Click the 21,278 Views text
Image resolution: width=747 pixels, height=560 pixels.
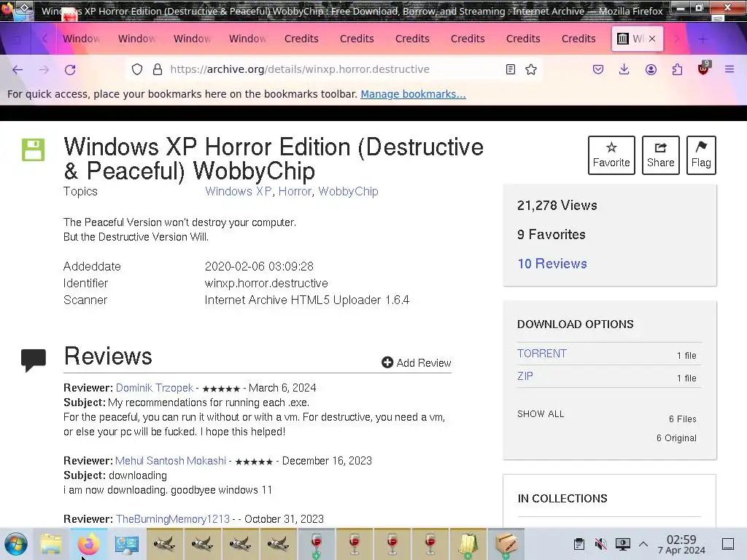557,206
